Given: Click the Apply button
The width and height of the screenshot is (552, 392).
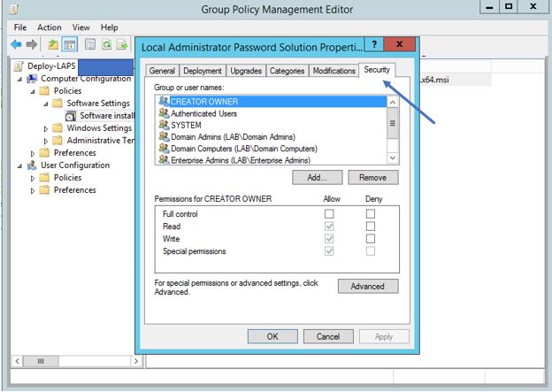Looking at the screenshot, I should click(384, 337).
